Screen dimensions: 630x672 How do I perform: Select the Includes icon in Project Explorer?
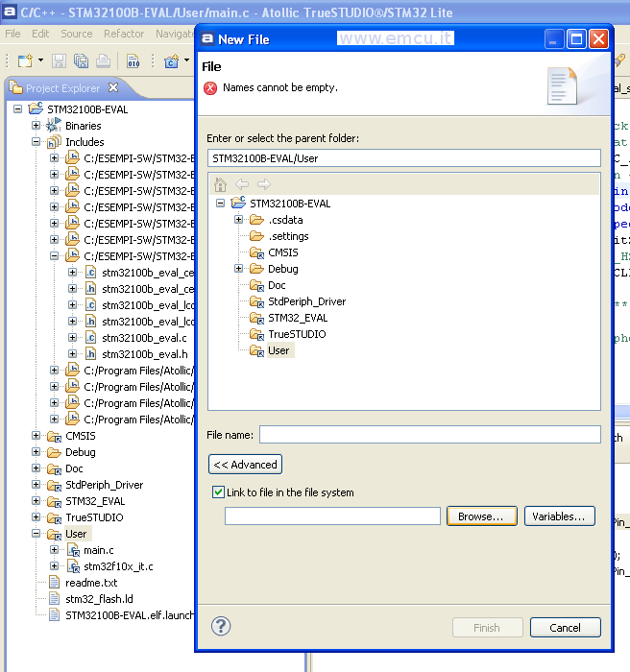tap(54, 141)
